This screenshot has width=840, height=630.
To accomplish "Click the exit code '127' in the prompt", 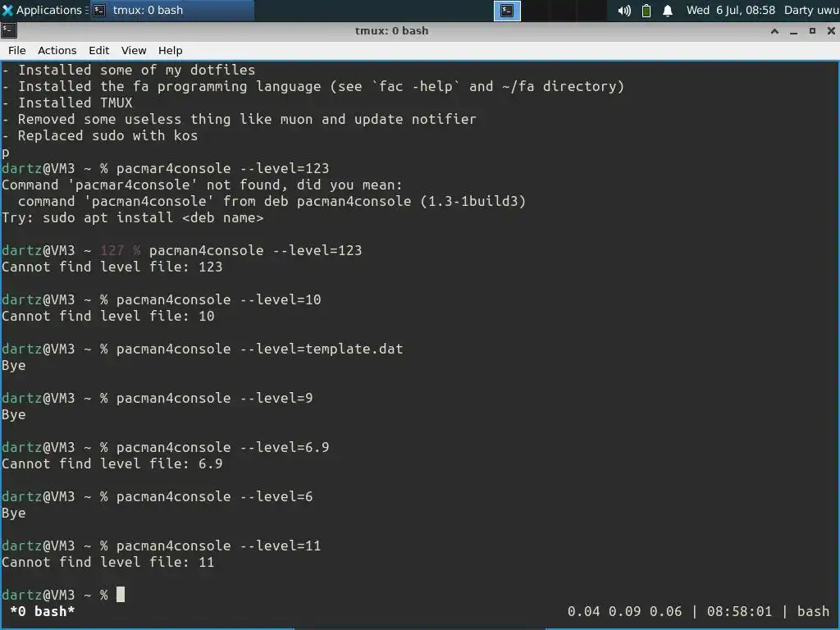I will click(112, 250).
